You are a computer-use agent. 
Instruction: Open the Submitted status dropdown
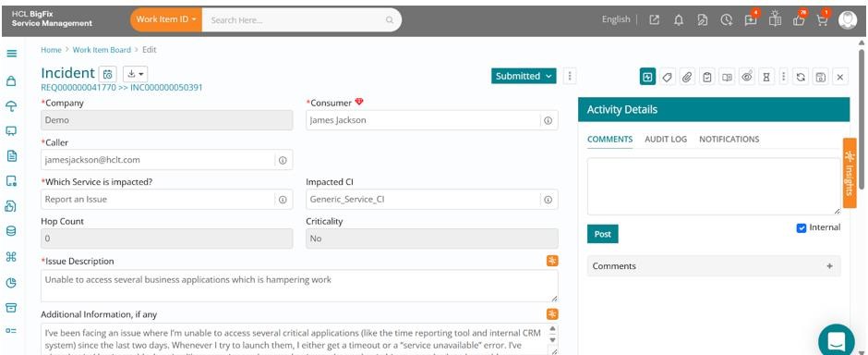[x=524, y=77]
